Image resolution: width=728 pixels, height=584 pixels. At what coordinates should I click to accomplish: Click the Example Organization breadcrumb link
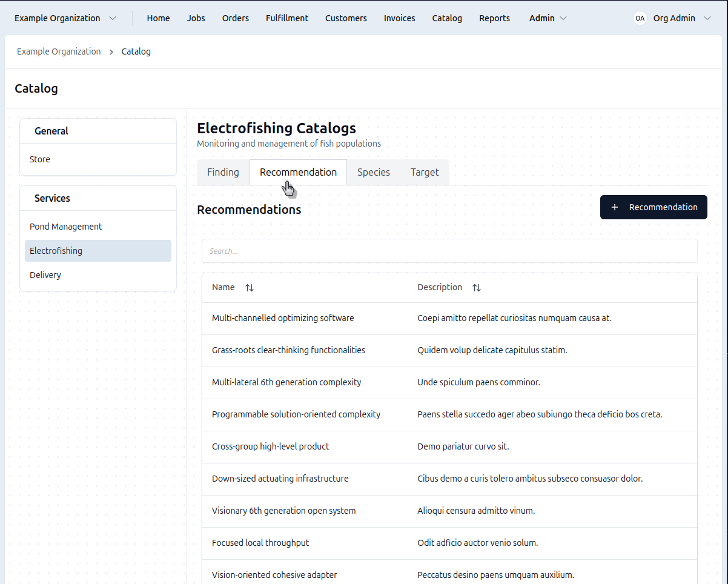pyautogui.click(x=59, y=51)
